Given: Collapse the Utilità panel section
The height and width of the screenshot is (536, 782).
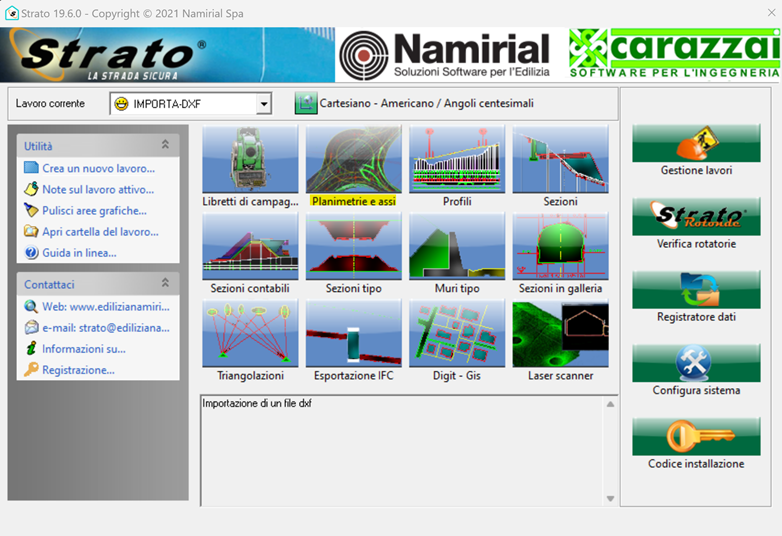Looking at the screenshot, I should pos(165,146).
